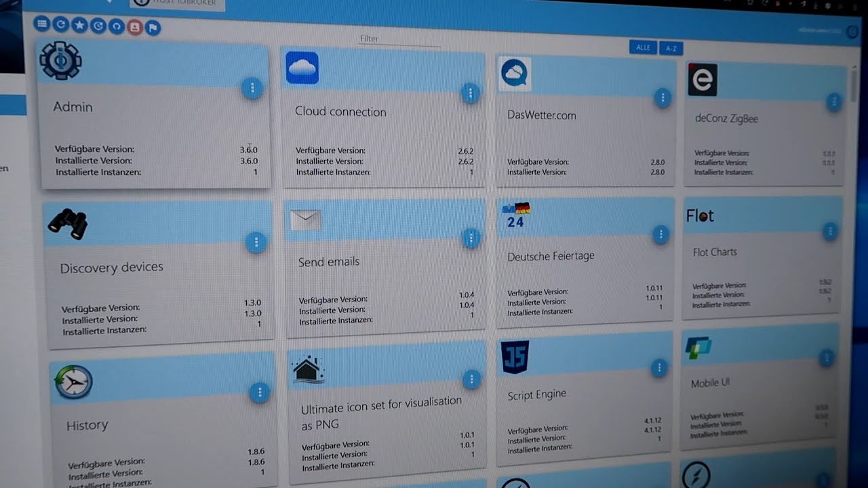868x488 pixels.
Task: Click "Verfügbare Version:" label on Admin card
Action: tap(95, 149)
